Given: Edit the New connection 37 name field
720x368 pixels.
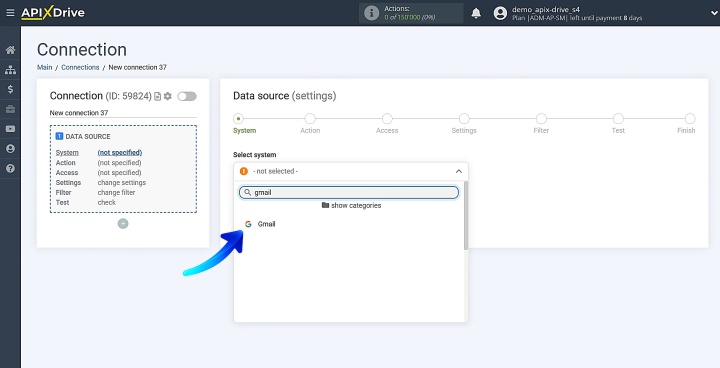Looking at the screenshot, I should 123,113.
